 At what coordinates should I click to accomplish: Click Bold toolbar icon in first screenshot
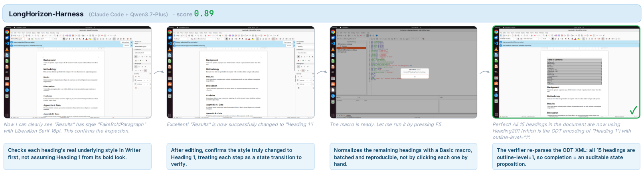(x=64, y=39)
